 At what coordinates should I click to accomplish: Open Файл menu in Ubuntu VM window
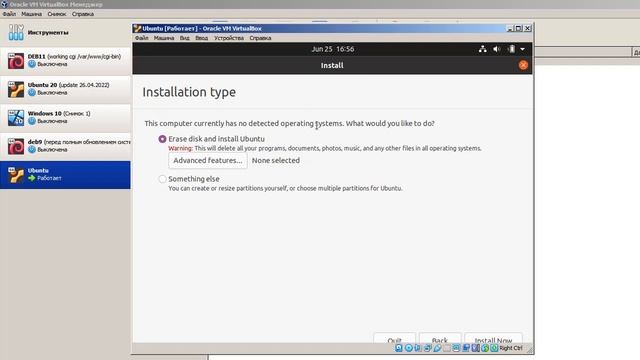pos(142,38)
